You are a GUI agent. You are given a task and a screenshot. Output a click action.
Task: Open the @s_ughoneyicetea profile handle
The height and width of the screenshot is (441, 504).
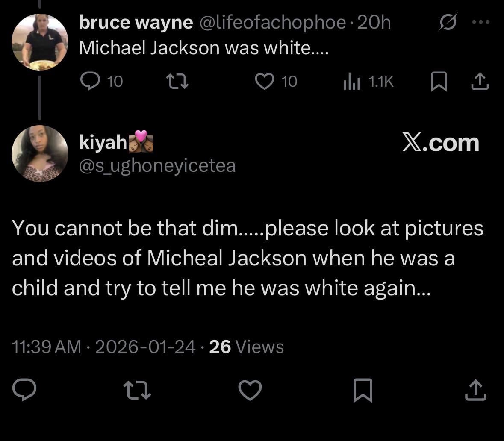(157, 165)
